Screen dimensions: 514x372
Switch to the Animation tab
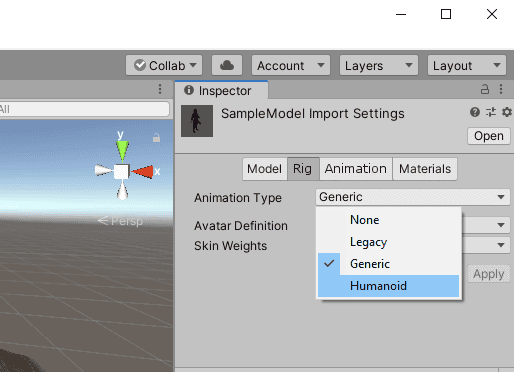click(356, 169)
